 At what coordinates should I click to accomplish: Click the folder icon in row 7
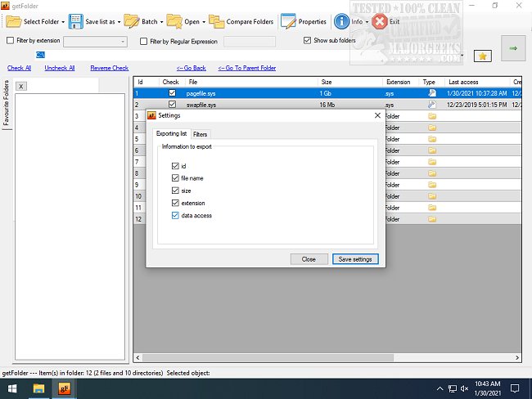point(432,162)
